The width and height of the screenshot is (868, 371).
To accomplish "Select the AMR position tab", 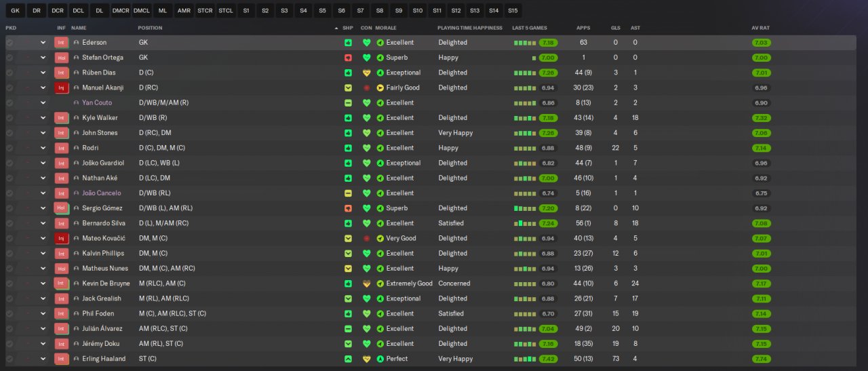I will click(184, 11).
